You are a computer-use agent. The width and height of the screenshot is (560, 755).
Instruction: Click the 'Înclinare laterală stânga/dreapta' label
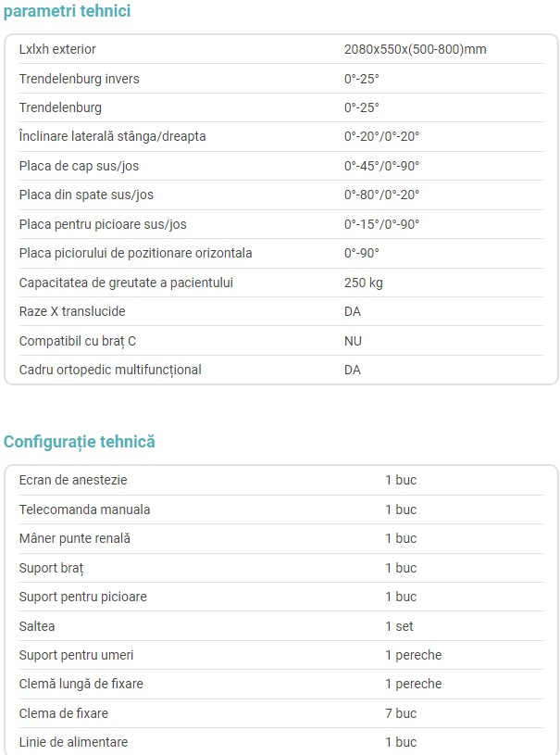point(112,136)
